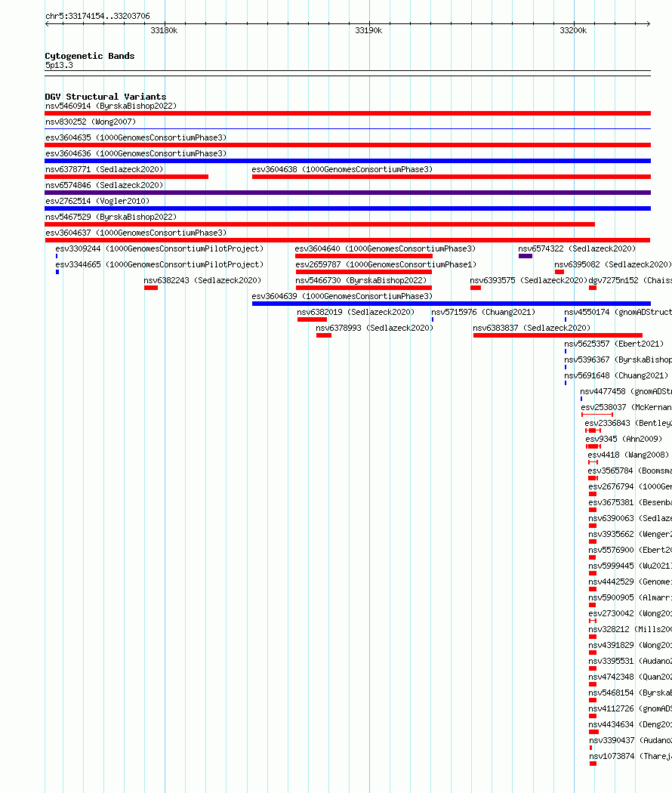Viewport: 672px width, 793px height.
Task: Select nsv5625357 (Ebert2021) label
Action: point(614,344)
